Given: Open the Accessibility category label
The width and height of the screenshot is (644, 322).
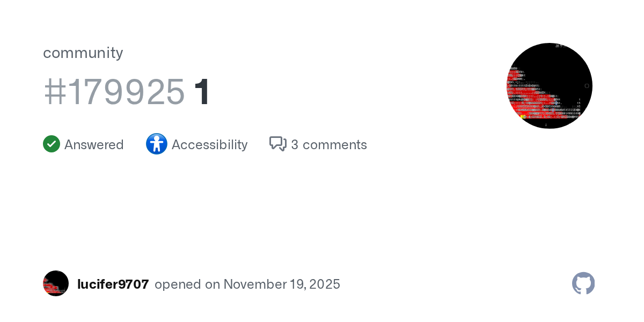Looking at the screenshot, I should point(209,145).
